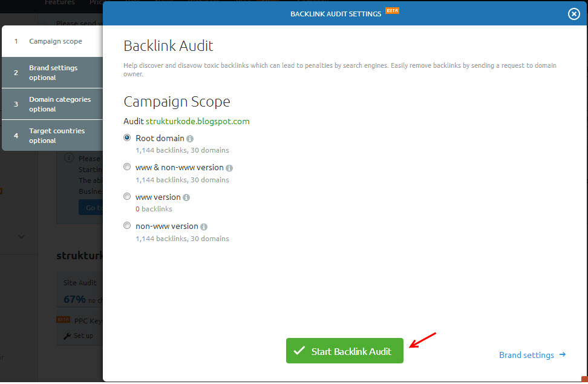Open info icon beside non-www version
This screenshot has height=384, width=588.
pyautogui.click(x=204, y=227)
